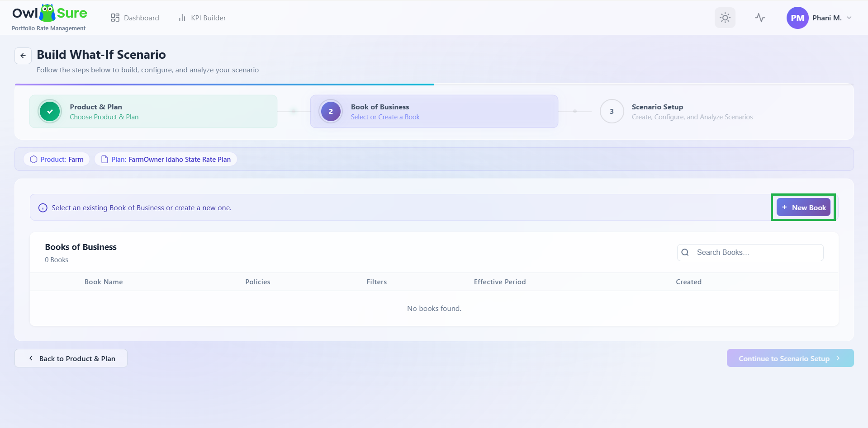Select the Book of Business step

pos(434,111)
